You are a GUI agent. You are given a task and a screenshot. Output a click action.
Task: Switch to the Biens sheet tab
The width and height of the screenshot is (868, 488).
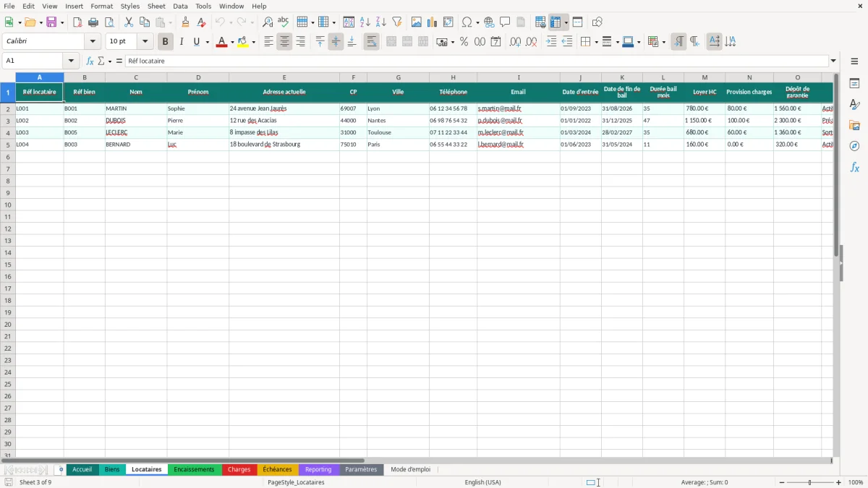[112, 469]
